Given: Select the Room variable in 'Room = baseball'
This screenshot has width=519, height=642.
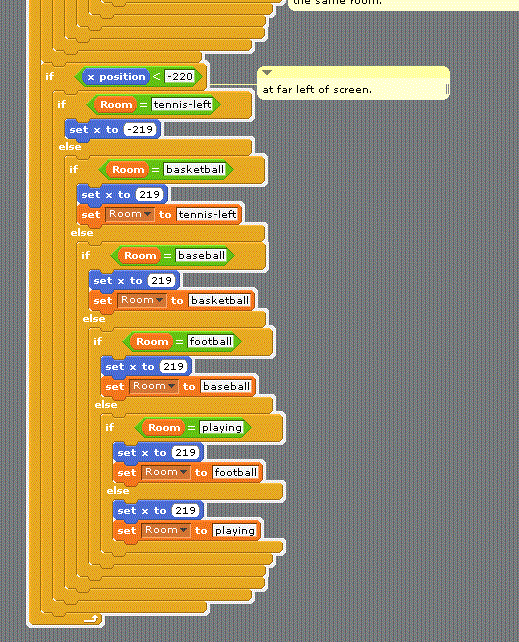Looking at the screenshot, I should tap(140, 255).
